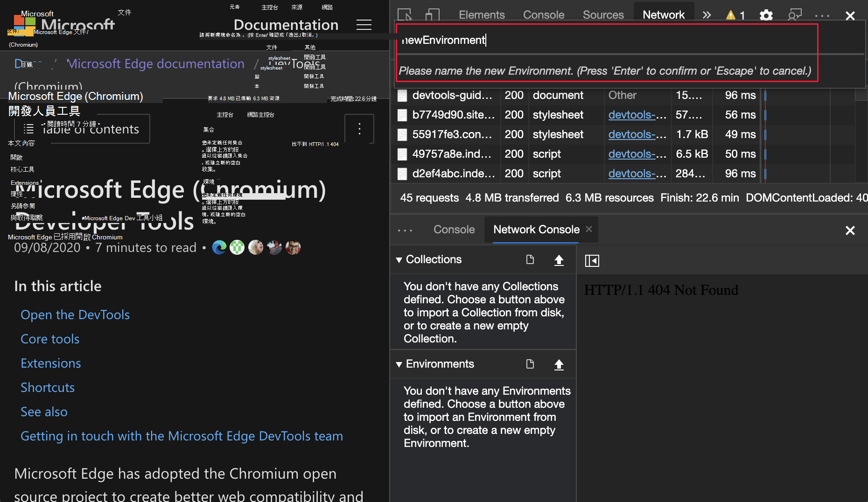Viewport: 868px width, 502px height.
Task: Open the DevTools customize ellipsis menu
Action: point(822,16)
